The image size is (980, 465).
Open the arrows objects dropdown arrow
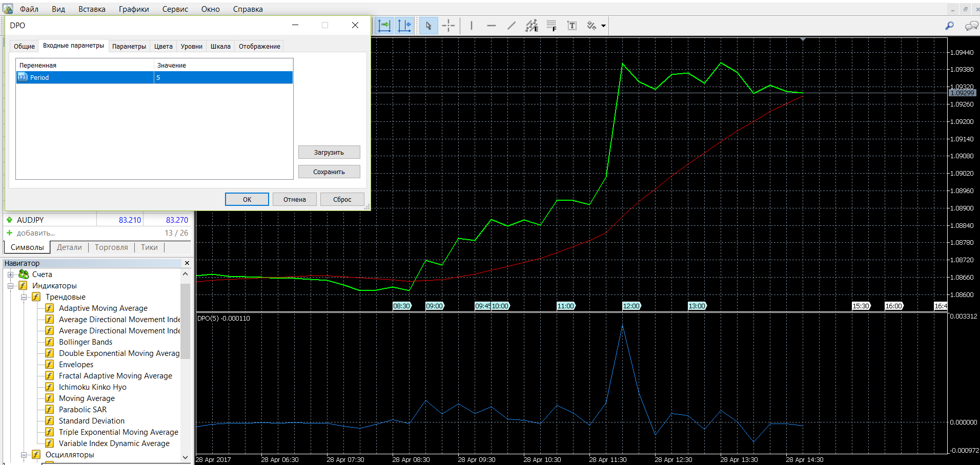(x=603, y=26)
